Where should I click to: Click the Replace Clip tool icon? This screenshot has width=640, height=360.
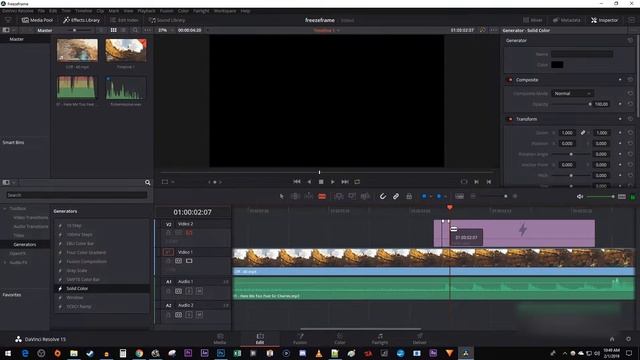[365, 196]
